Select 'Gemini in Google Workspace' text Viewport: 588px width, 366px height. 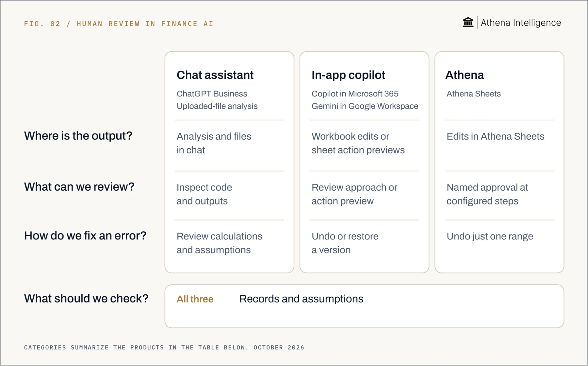(x=365, y=106)
